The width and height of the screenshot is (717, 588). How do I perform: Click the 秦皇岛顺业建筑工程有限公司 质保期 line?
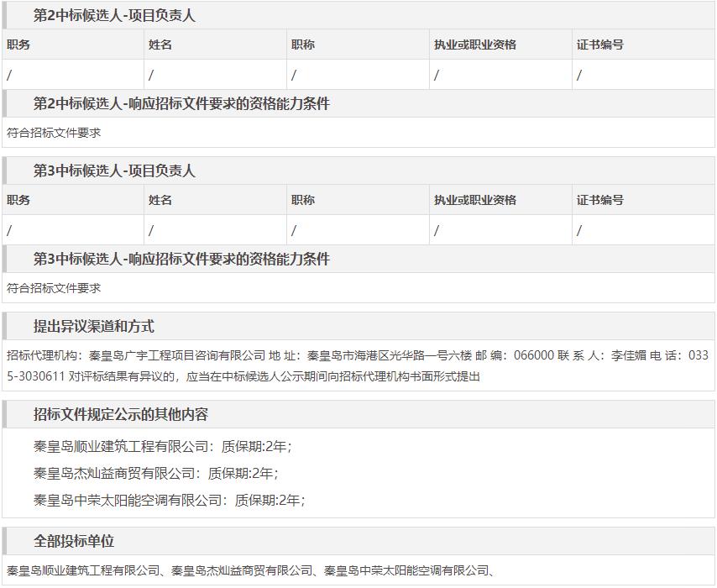162,446
